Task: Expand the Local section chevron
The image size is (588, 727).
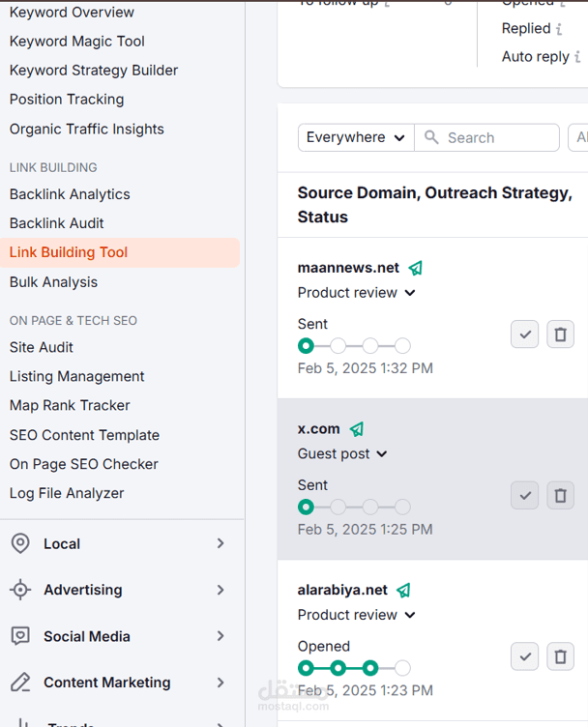Action: 220,543
